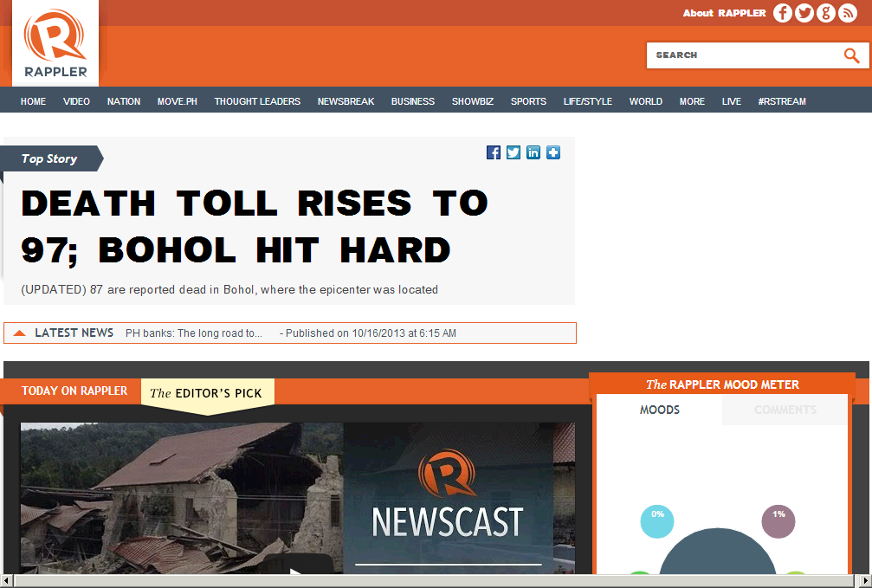Open the SHOWBIZ section menu

click(472, 101)
